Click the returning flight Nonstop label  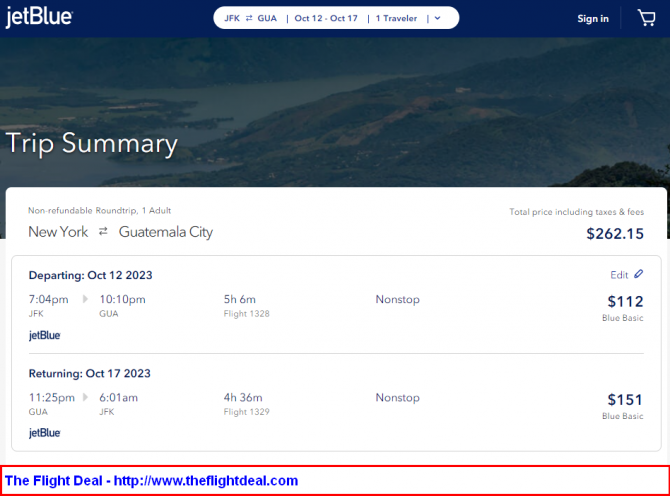pyautogui.click(x=397, y=398)
